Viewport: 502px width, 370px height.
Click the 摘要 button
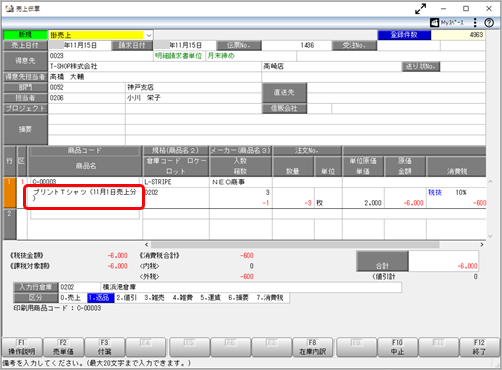point(25,129)
